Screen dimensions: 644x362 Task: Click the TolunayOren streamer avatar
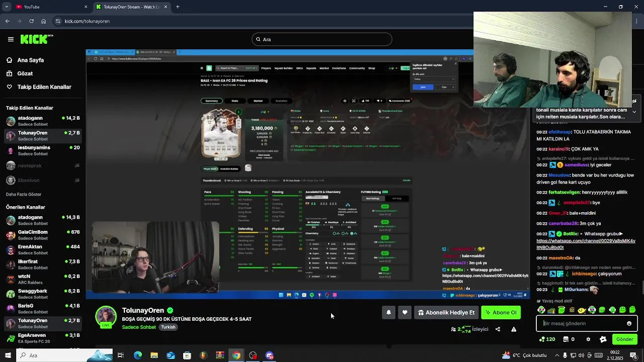pyautogui.click(x=106, y=316)
